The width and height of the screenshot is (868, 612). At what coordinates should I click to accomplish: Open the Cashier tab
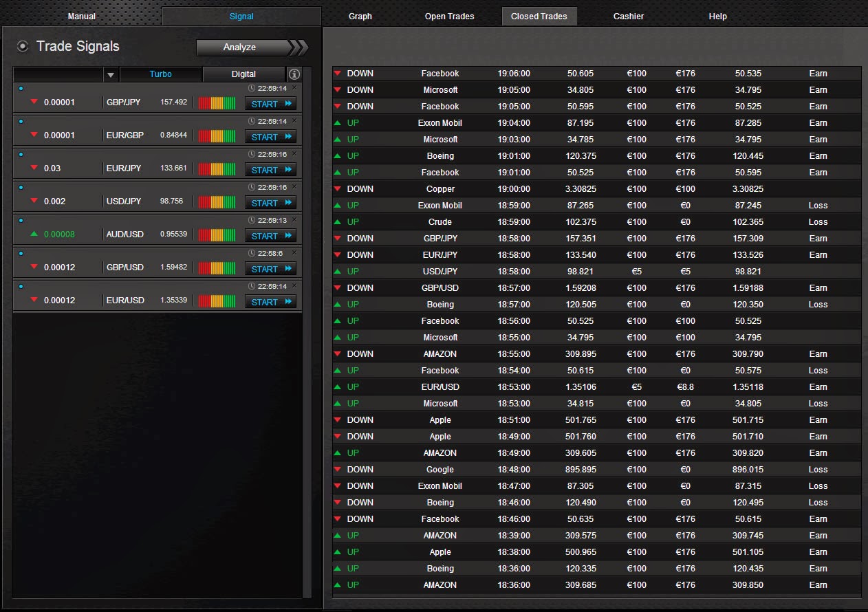pos(629,16)
